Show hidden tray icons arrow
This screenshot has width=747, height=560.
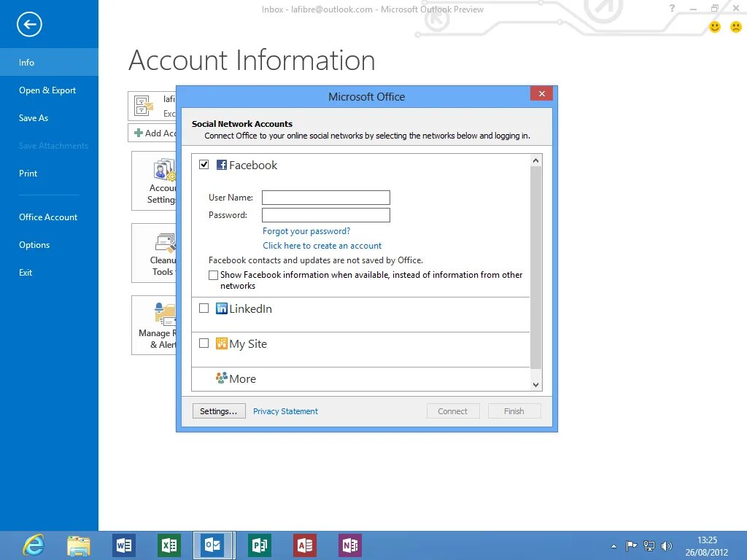point(614,546)
